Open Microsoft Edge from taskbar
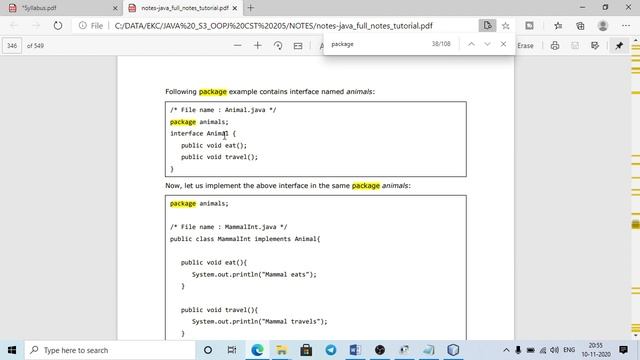This screenshot has height=360, width=640. pos(257,350)
